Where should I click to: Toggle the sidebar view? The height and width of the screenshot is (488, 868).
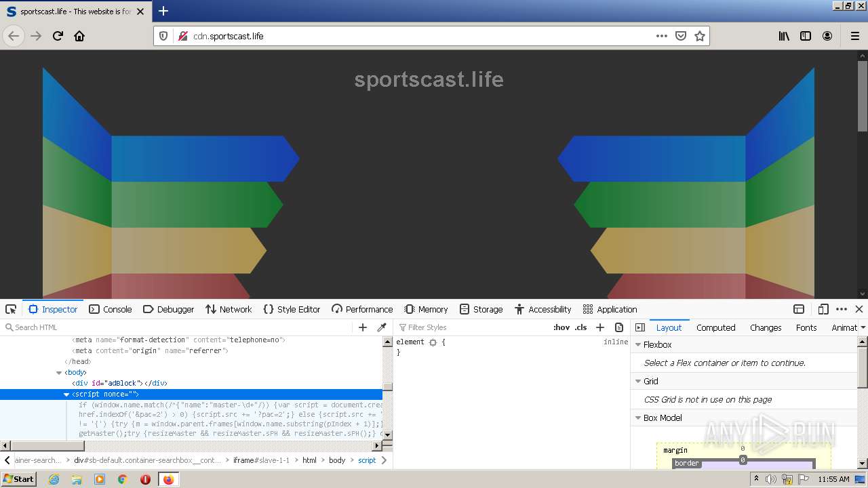point(806,36)
